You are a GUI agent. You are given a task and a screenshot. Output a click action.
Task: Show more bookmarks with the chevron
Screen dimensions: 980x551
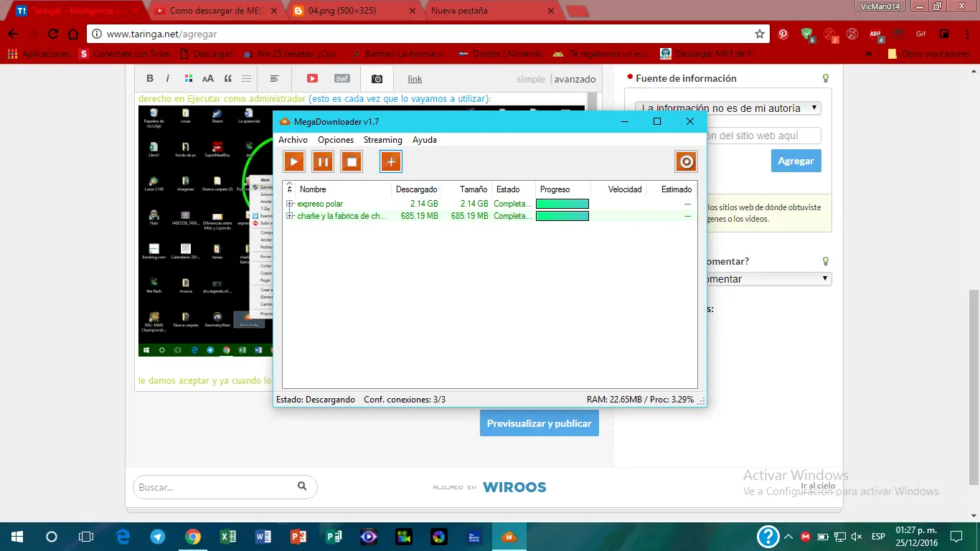[x=869, y=54]
